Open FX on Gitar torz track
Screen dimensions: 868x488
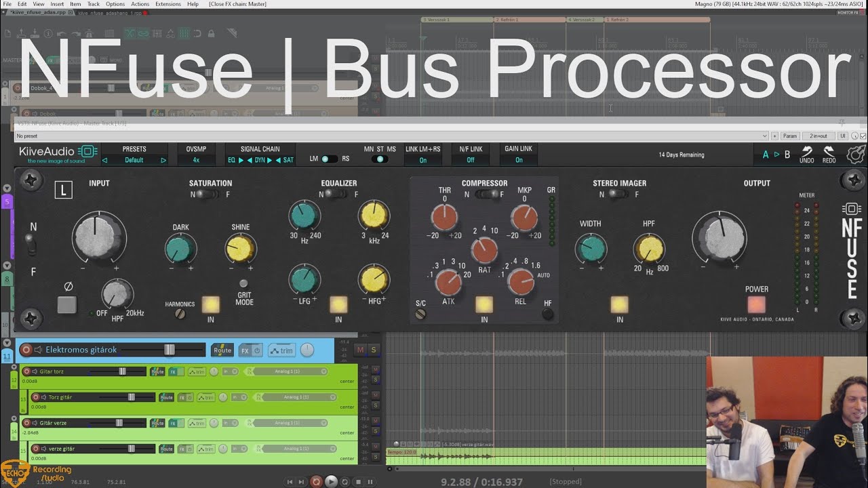tap(174, 371)
